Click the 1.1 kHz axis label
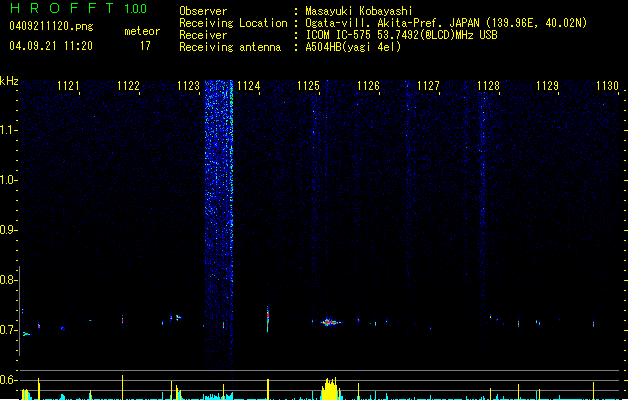This screenshot has width=629, height=400. (x=8, y=130)
